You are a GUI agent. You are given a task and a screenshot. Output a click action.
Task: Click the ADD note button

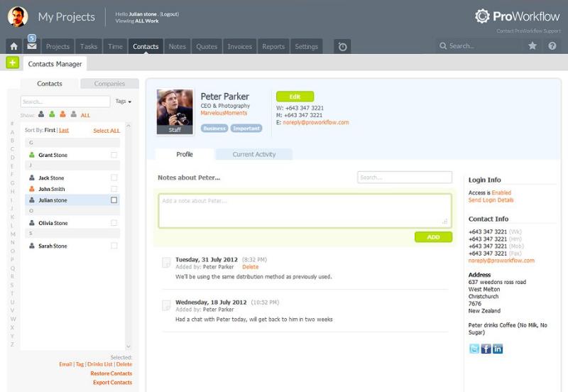[x=433, y=237]
